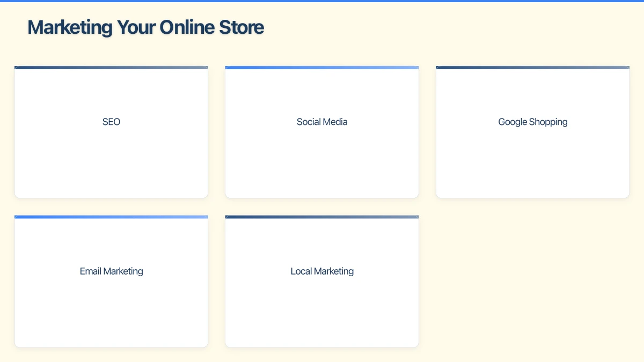Click the white body of Google Shopping card
Image resolution: width=644 pixels, height=362 pixels.
coord(532,161)
